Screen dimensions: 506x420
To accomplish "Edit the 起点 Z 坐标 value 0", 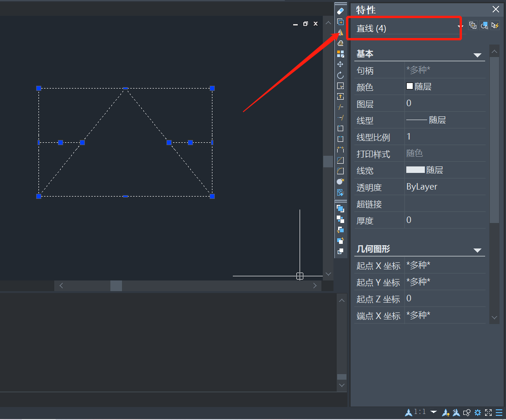I will coord(445,299).
